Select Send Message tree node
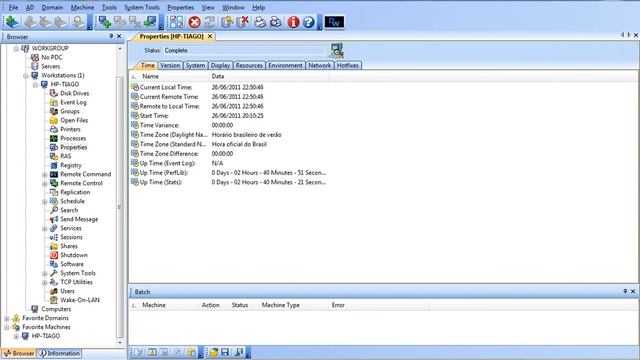640x360 pixels. coord(79,219)
